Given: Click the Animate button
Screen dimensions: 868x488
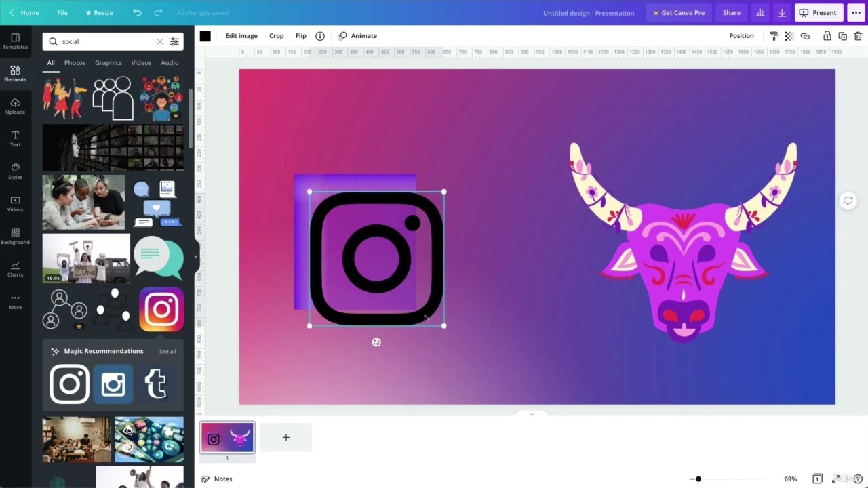Looking at the screenshot, I should pos(357,36).
